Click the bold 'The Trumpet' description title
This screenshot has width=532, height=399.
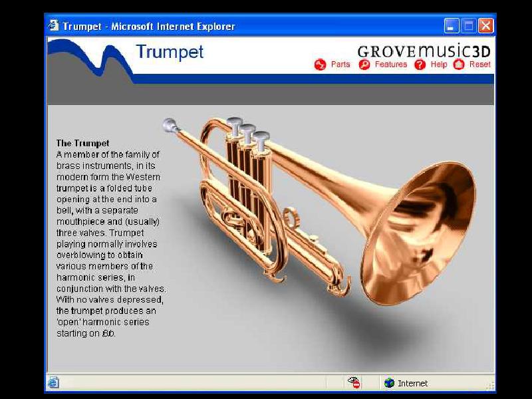click(x=82, y=143)
